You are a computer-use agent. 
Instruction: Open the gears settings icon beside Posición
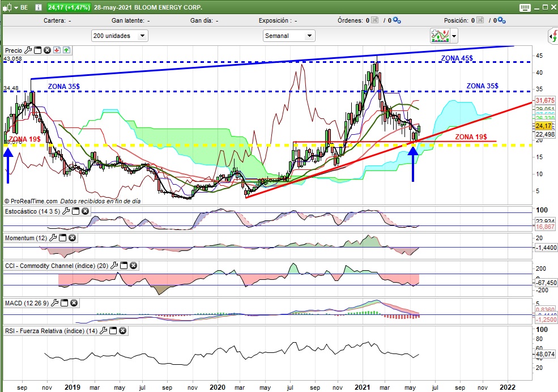pyautogui.click(x=502, y=20)
